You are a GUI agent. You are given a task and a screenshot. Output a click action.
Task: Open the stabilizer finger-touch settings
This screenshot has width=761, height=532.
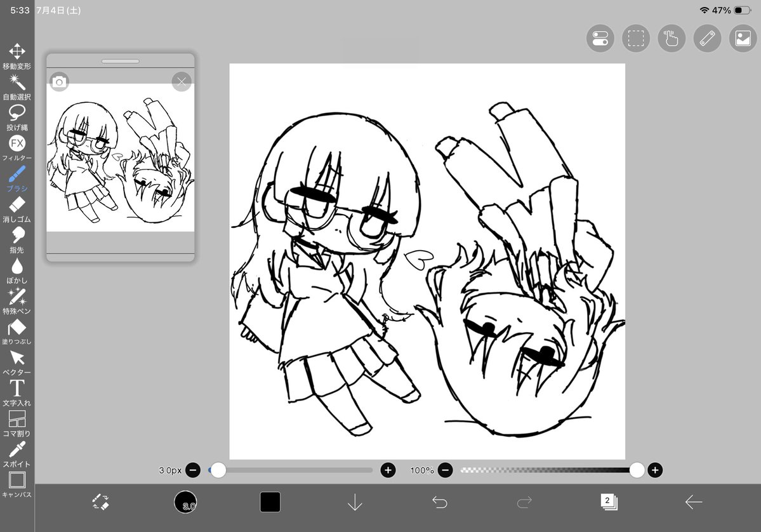672,38
